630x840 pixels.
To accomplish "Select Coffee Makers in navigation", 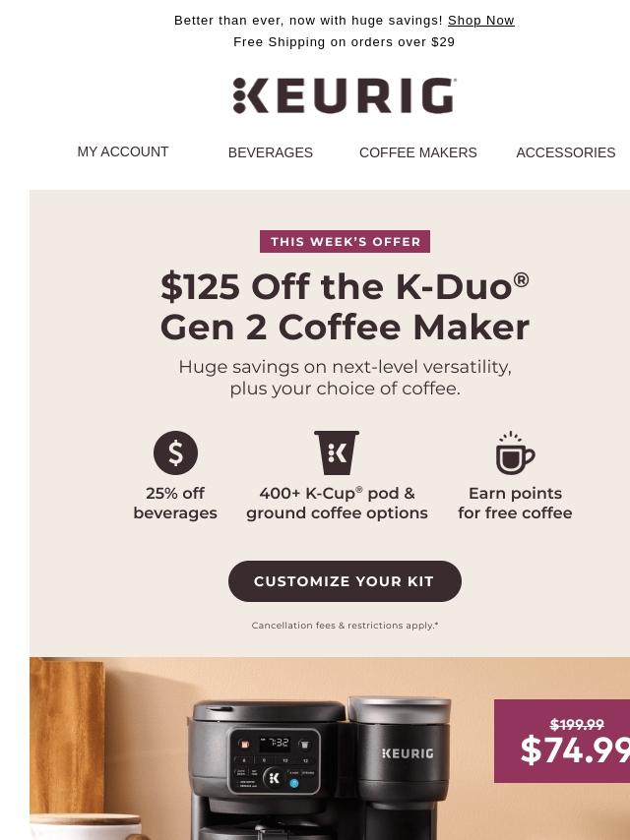I will click(417, 152).
